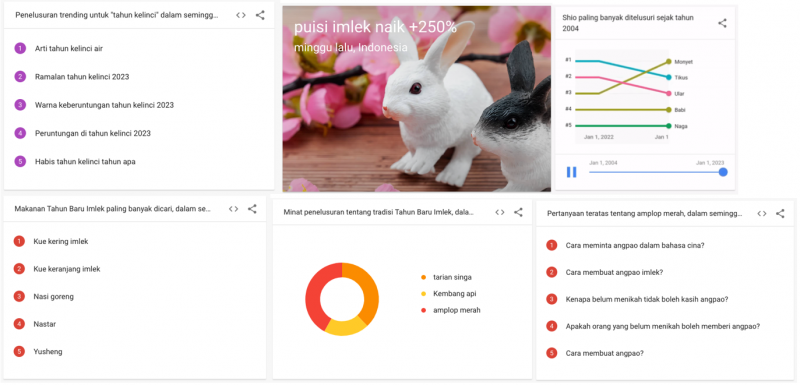This screenshot has height=385, width=800.
Task: Select 'Ramalan tahun kelinci 2023' entry
Action: tap(82, 77)
